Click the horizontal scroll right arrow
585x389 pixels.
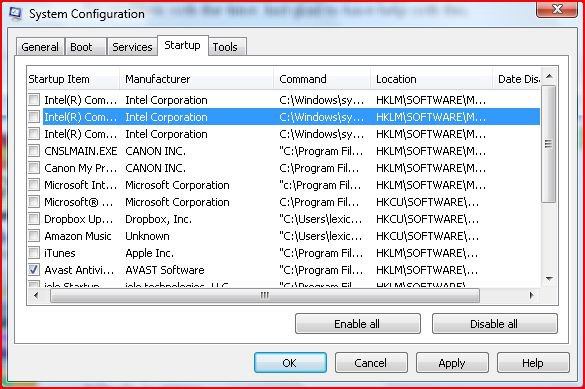tap(531, 295)
